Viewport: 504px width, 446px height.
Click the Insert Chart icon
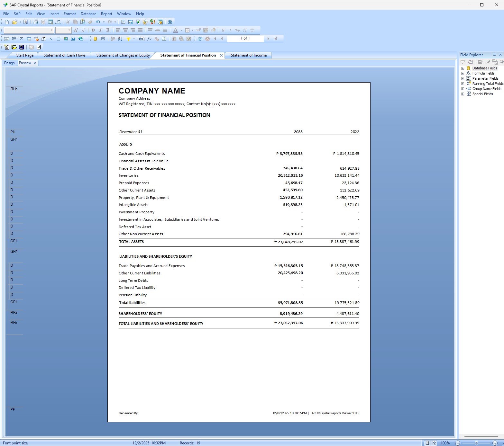(x=73, y=39)
